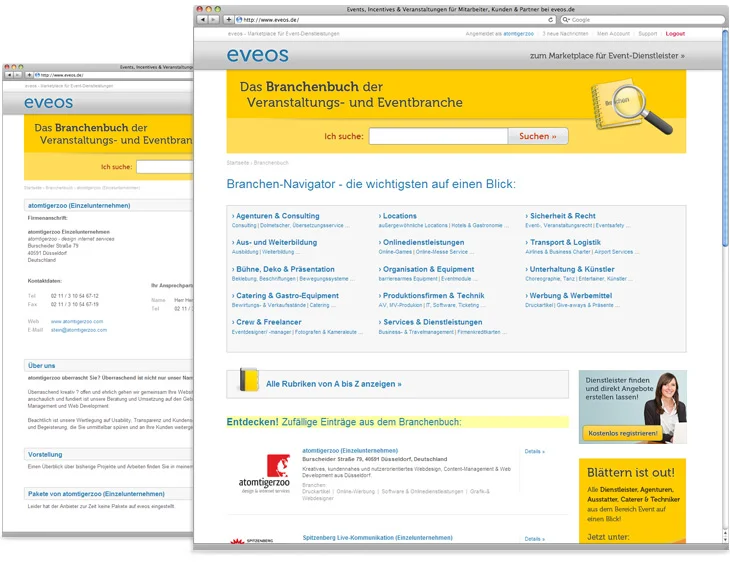Click the eveos logo in front window

click(257, 56)
